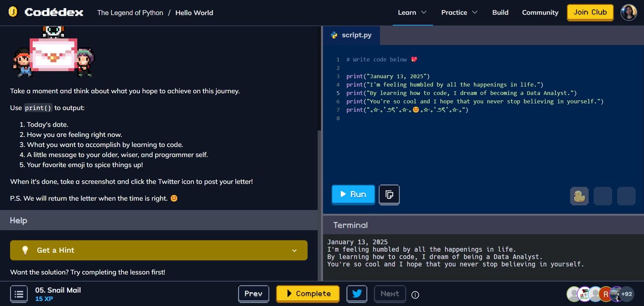Open user profile avatar
644x306 pixels.
[x=629, y=12]
